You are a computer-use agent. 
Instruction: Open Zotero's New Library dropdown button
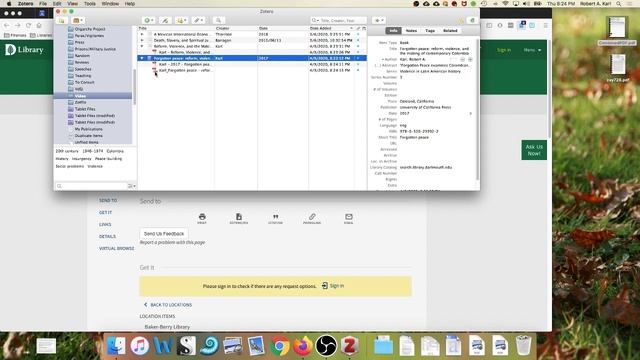tap(78, 20)
